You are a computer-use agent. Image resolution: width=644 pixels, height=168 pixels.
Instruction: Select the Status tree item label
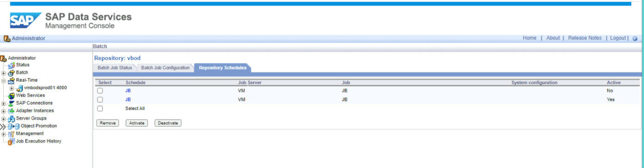23,65
